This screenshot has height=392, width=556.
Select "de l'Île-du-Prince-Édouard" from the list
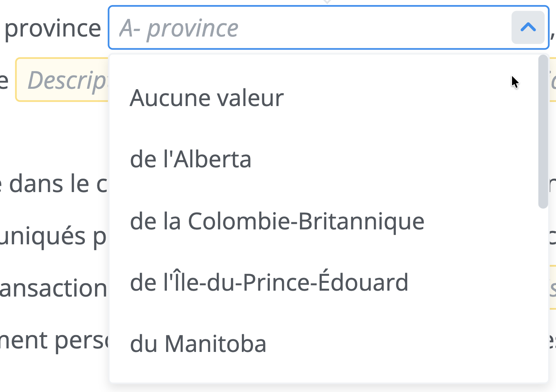[x=269, y=282]
